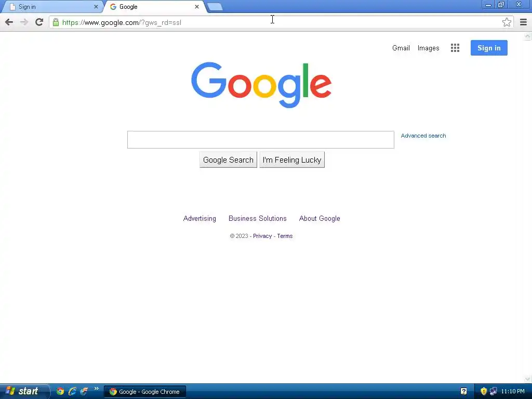532x399 pixels.
Task: Go back with the browser back arrow
Action: 9,22
